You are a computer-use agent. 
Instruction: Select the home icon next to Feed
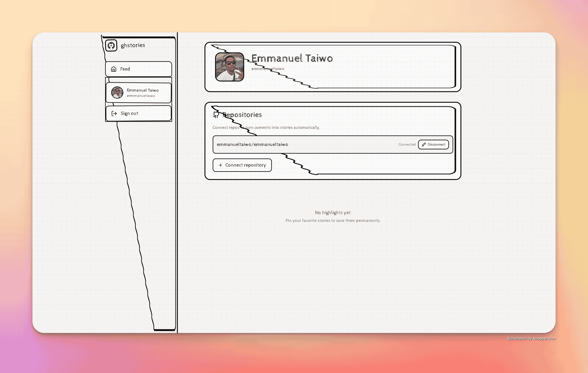tap(114, 69)
